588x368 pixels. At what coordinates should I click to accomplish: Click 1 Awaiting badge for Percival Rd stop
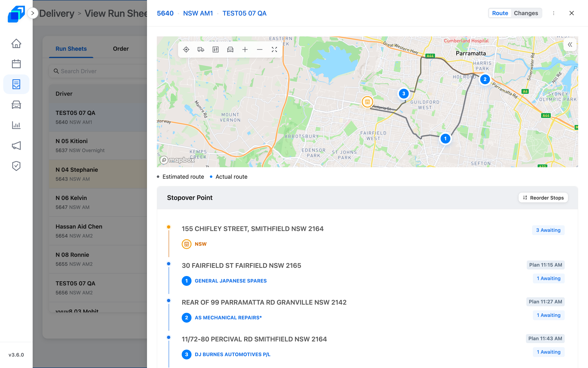click(x=549, y=352)
